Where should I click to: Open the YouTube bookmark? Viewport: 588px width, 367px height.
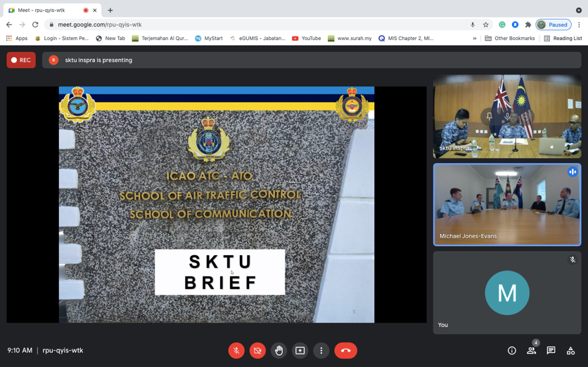(x=307, y=38)
